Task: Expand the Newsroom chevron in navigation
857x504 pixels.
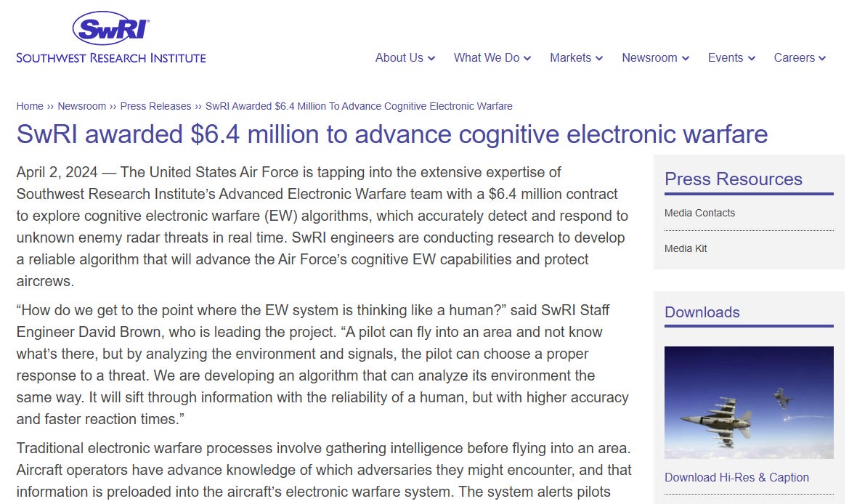Action: (x=686, y=59)
